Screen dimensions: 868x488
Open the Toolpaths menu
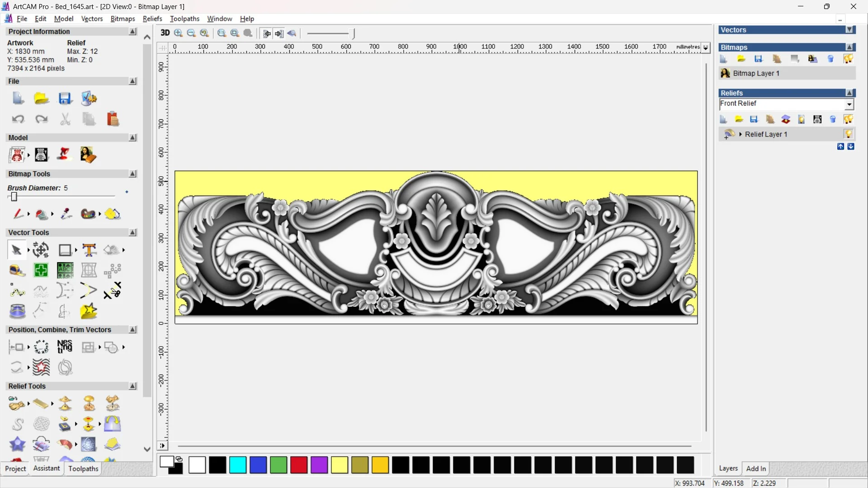pyautogui.click(x=184, y=19)
